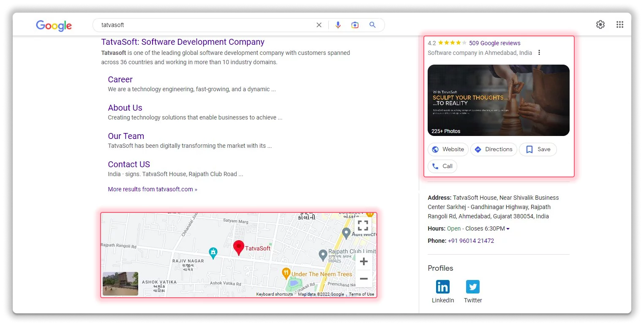This screenshot has height=326, width=644.
Task: Open the LinkedIn profile icon
Action: click(x=443, y=287)
